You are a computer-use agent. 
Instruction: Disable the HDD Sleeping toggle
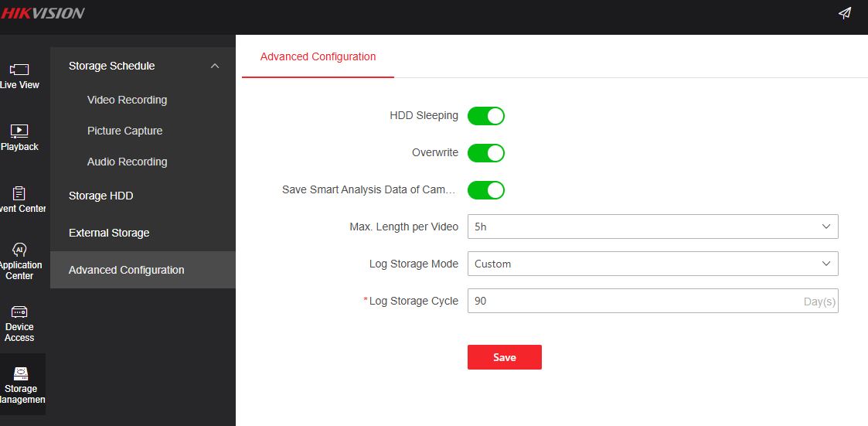point(486,116)
